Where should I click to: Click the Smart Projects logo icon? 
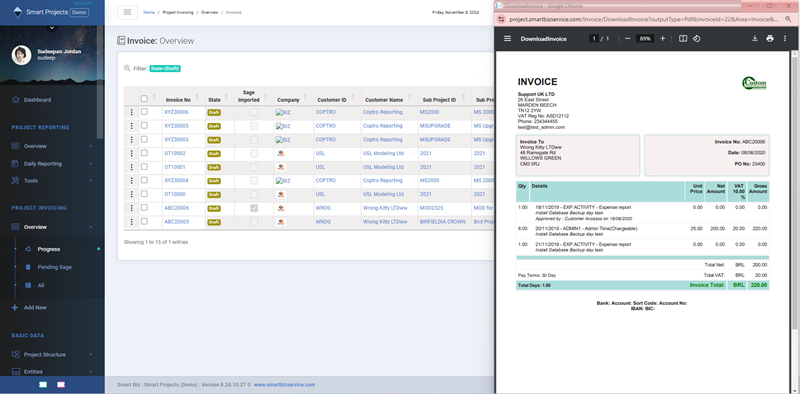coord(18,11)
